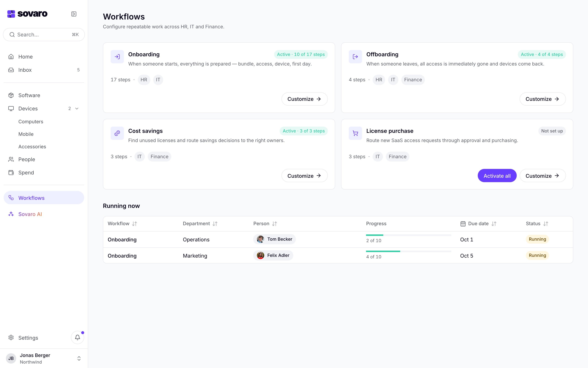Image resolution: width=588 pixels, height=368 pixels.
Task: Open Mobile under Devices
Action: [26, 134]
